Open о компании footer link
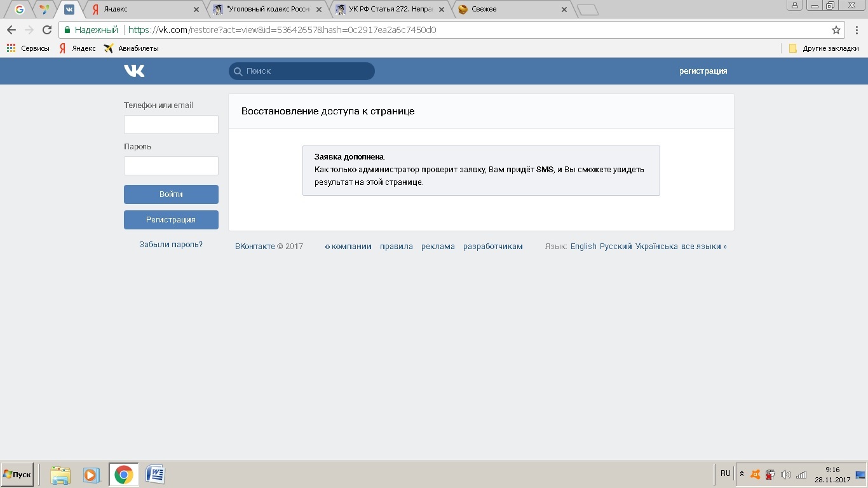 [348, 247]
